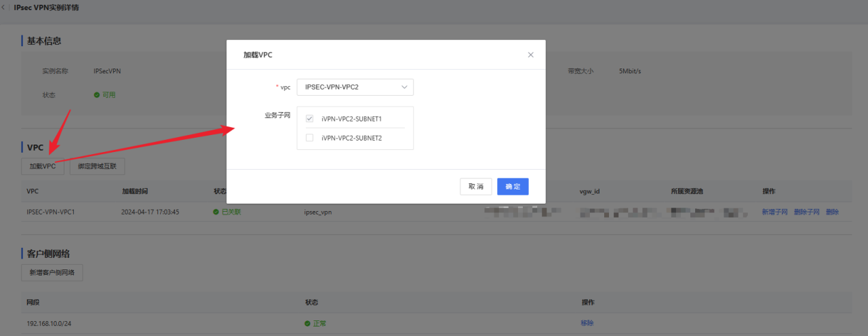
Task: Click the back arrow beside IPsec VPN实例详情
Action: pos(5,7)
